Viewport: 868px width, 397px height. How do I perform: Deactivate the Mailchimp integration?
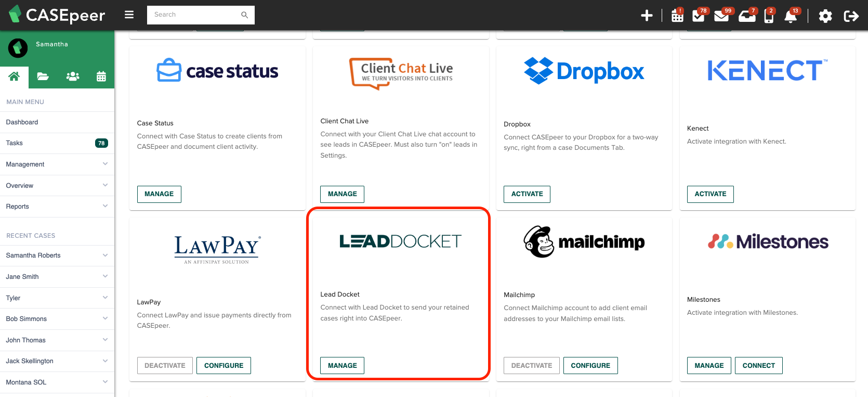coord(532,366)
